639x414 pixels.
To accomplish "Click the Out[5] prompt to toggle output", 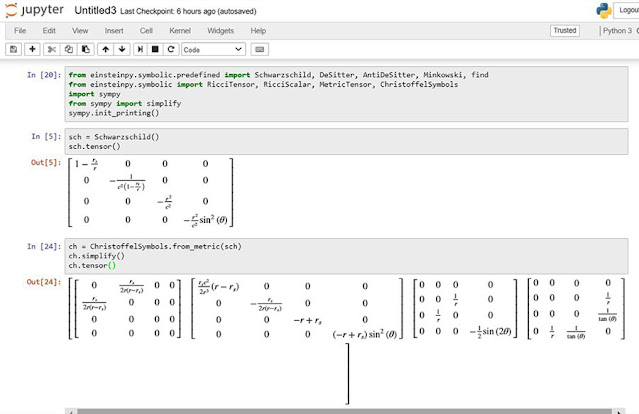I will [46, 162].
